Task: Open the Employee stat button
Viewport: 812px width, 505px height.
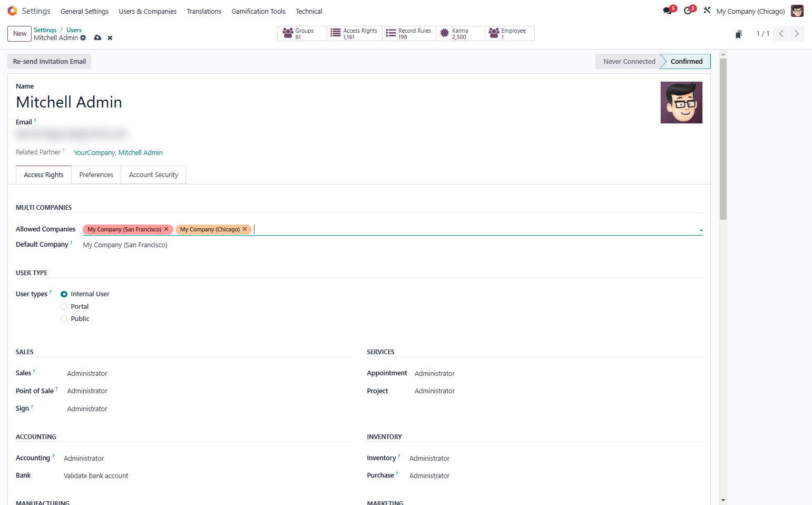Action: pos(510,34)
